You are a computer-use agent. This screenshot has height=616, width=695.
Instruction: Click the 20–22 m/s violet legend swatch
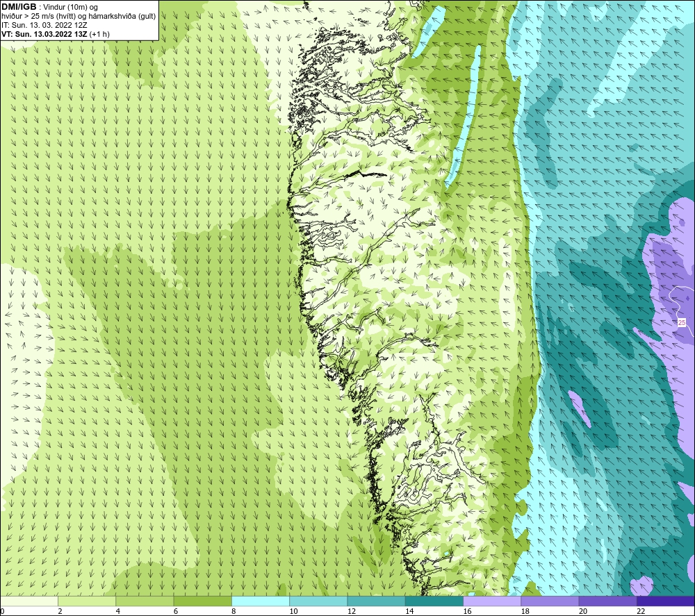[x=607, y=601]
